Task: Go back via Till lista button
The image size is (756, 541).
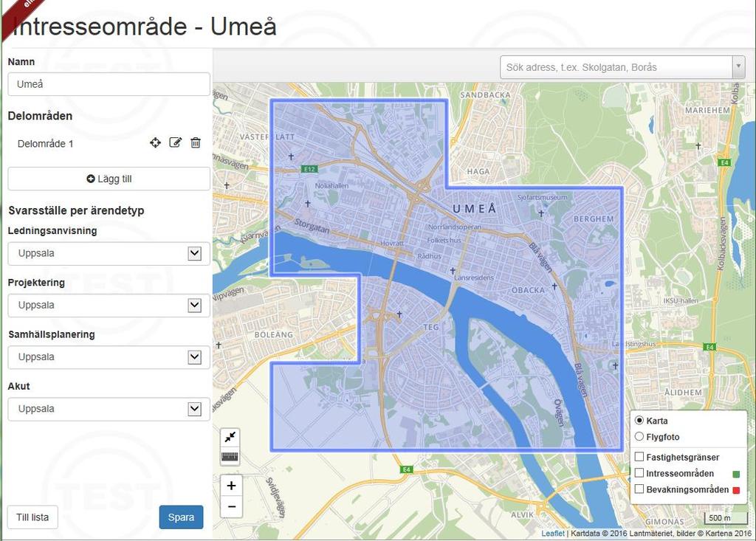Action: coord(32,517)
